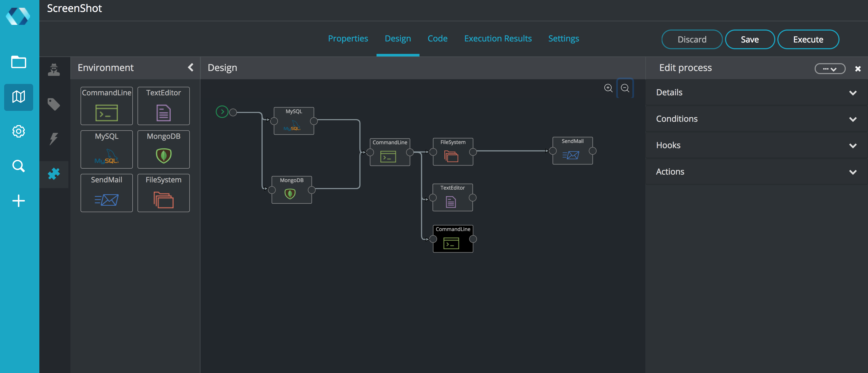
Task: Select the puzzle piece plugins icon
Action: (54, 174)
